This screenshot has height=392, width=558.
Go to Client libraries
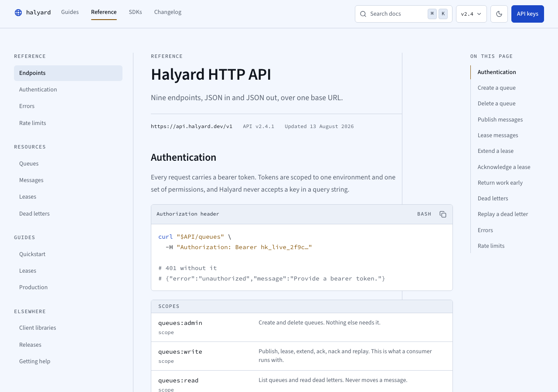point(68,328)
